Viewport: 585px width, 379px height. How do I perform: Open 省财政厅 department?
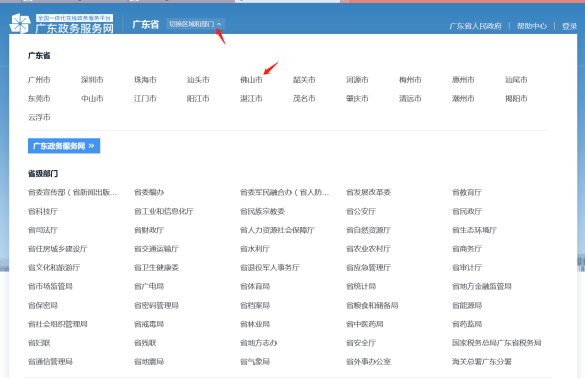(x=149, y=230)
